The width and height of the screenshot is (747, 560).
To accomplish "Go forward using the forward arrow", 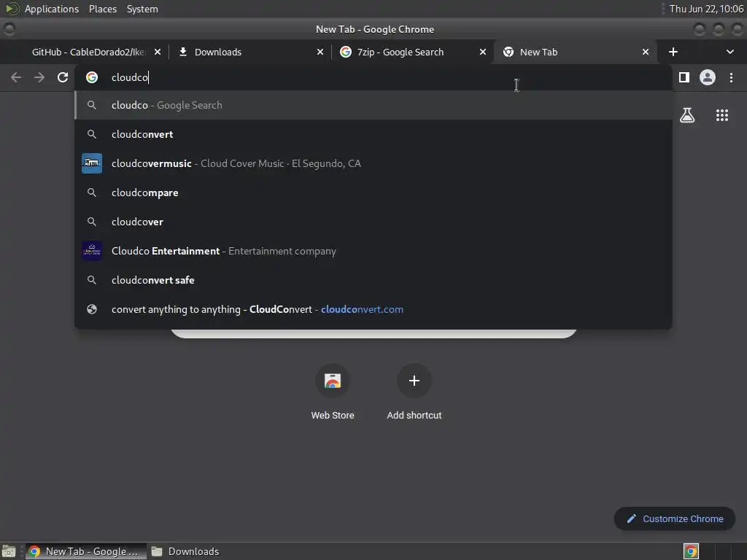I will point(39,77).
